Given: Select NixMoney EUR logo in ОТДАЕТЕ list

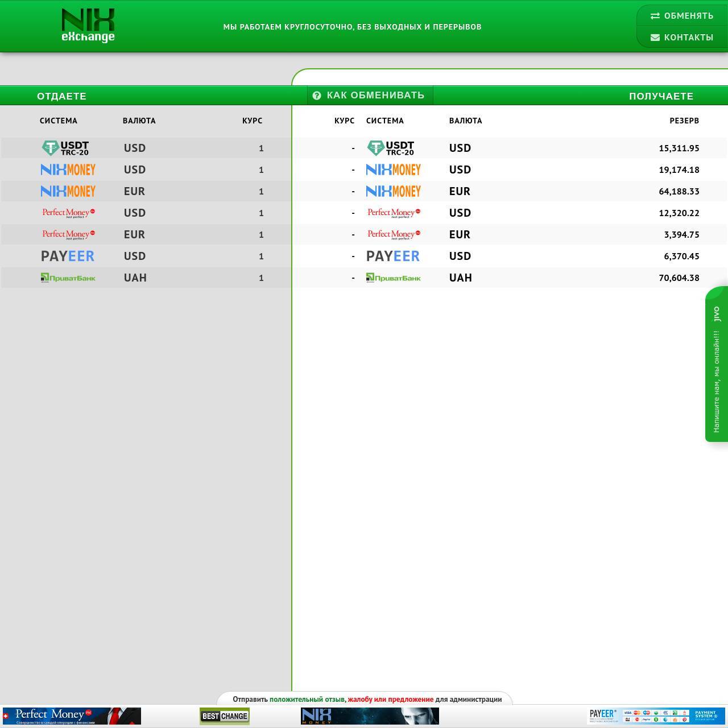Looking at the screenshot, I should 68,191.
